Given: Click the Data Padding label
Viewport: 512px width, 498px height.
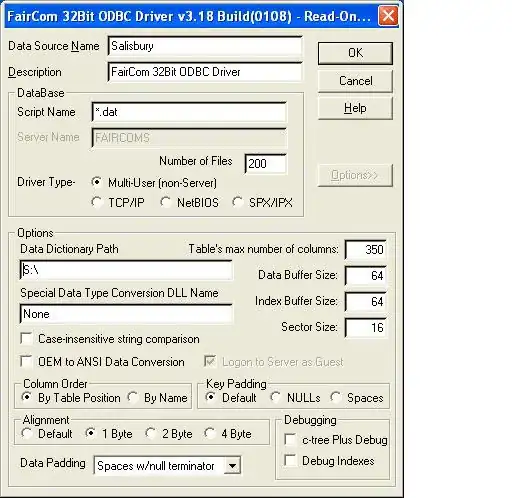Looking at the screenshot, I should [53, 463].
